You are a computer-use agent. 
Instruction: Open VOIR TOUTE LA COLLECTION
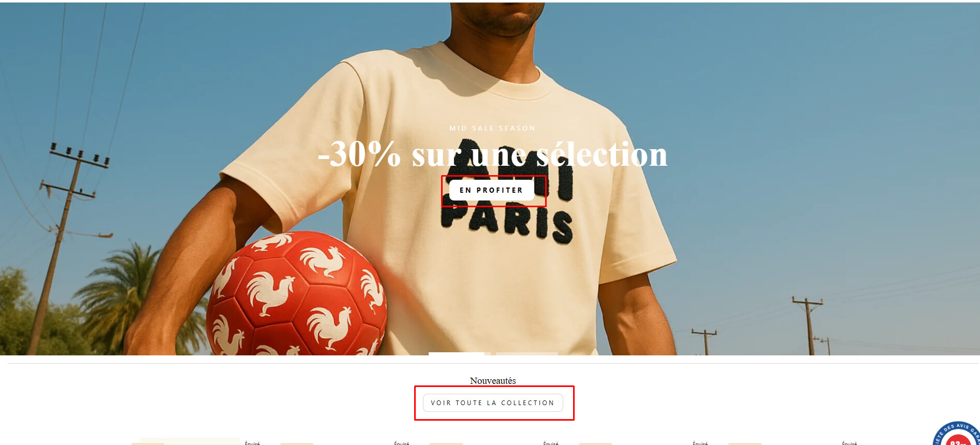[493, 403]
